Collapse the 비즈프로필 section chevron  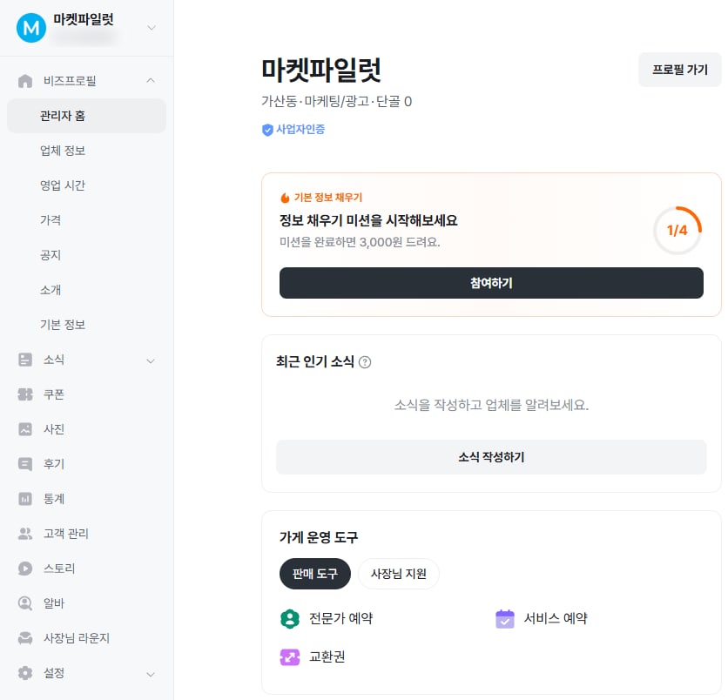pyautogui.click(x=151, y=81)
